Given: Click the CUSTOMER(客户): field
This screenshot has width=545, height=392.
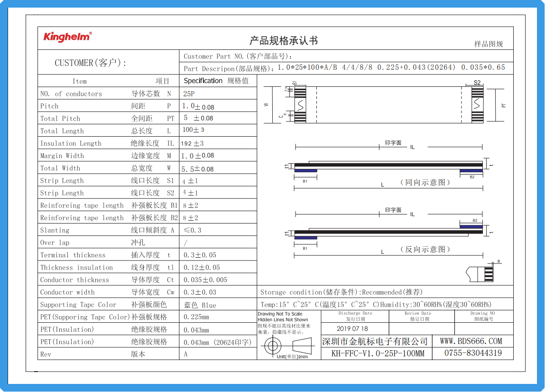Looking at the screenshot, I should (91, 63).
